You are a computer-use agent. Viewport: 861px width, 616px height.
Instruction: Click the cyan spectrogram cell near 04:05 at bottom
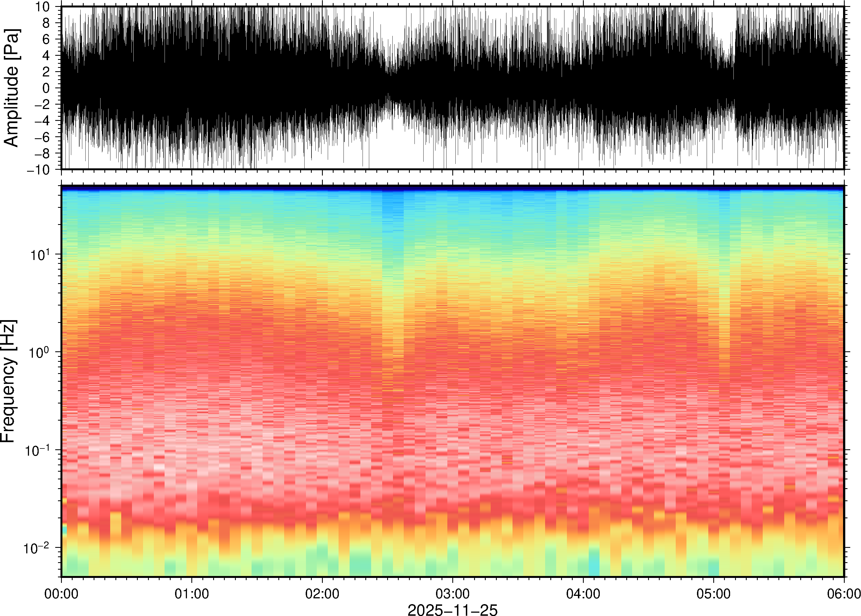[594, 565]
